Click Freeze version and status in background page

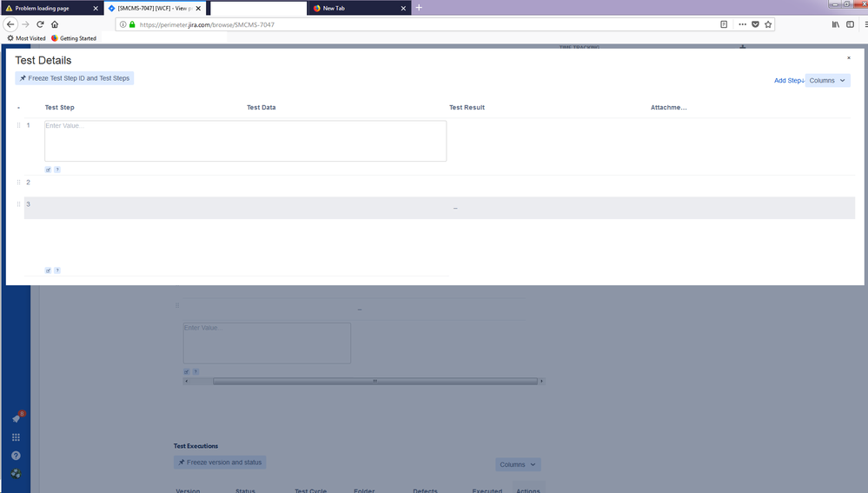[220, 463]
